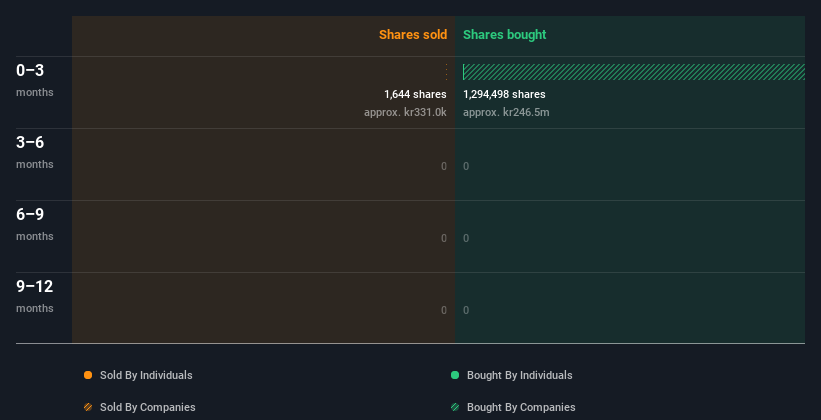Click the sold zero value in 9–12 months row

coord(444,310)
